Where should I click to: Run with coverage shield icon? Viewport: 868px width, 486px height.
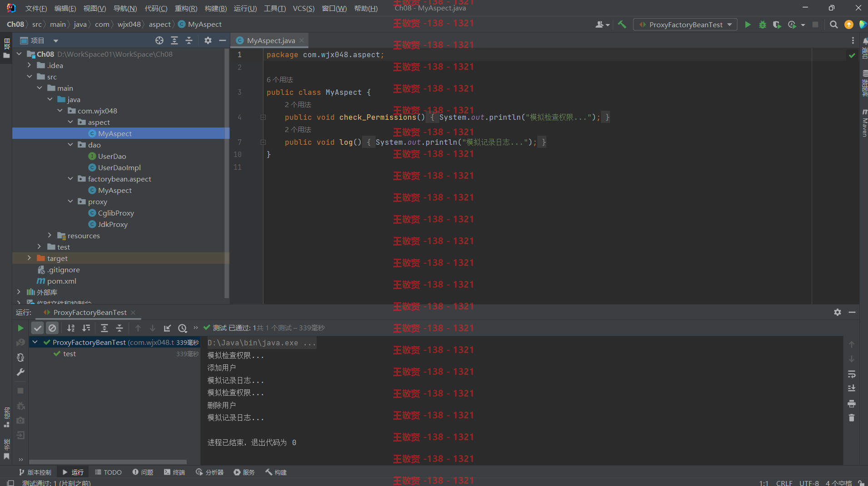(x=777, y=25)
